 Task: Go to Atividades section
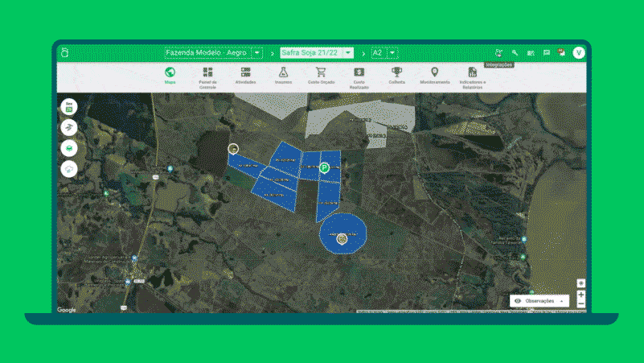tap(245, 75)
